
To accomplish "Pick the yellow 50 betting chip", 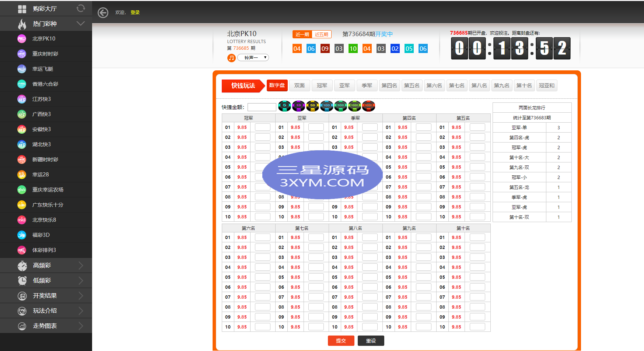I will (x=312, y=106).
